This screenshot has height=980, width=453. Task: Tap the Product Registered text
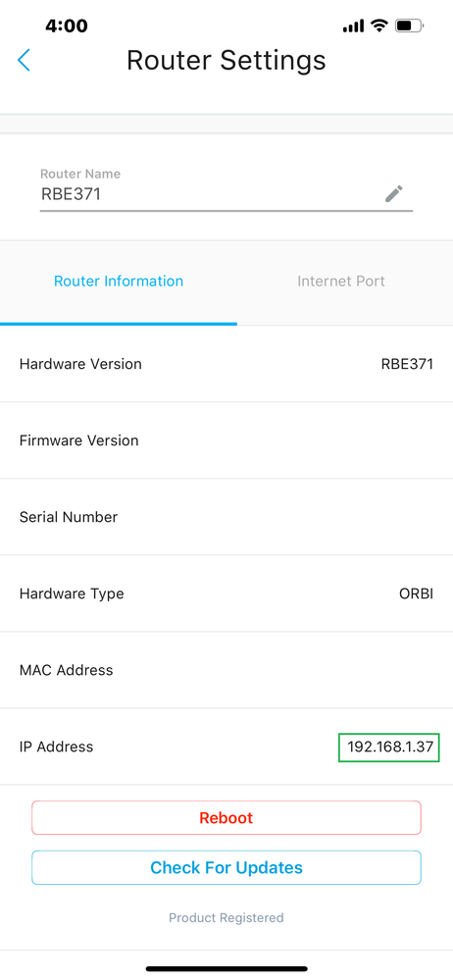226,917
